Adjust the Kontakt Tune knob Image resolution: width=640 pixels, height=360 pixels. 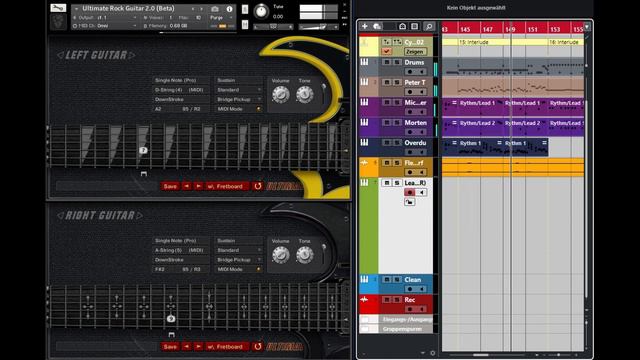[261, 11]
